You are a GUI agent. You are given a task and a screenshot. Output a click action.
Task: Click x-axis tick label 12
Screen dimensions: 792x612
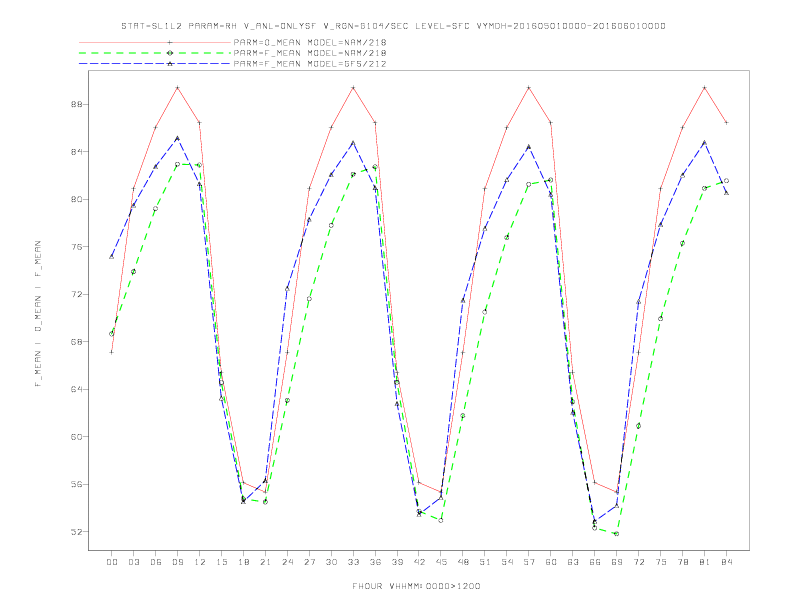(x=200, y=562)
